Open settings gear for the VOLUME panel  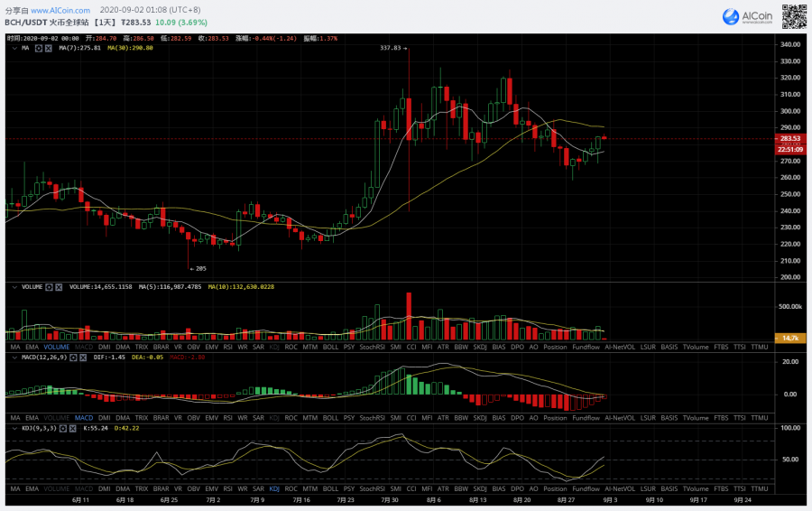50,287
